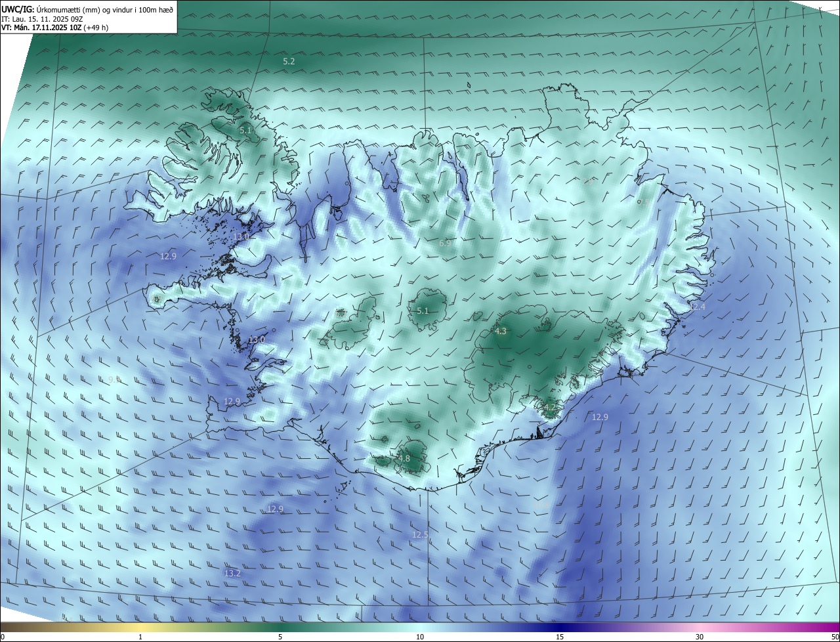Click the 0 tick on the color scale
Image resolution: width=840 pixels, height=642 pixels.
3,637
